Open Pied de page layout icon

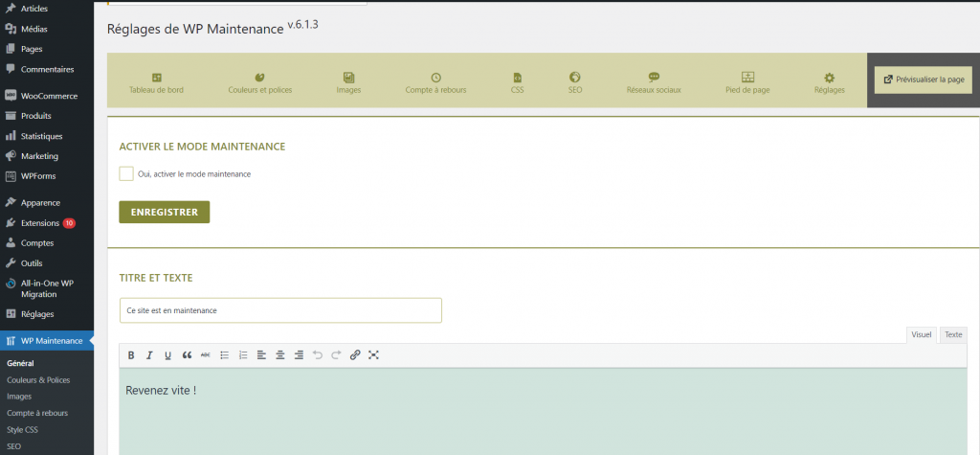[x=747, y=77]
